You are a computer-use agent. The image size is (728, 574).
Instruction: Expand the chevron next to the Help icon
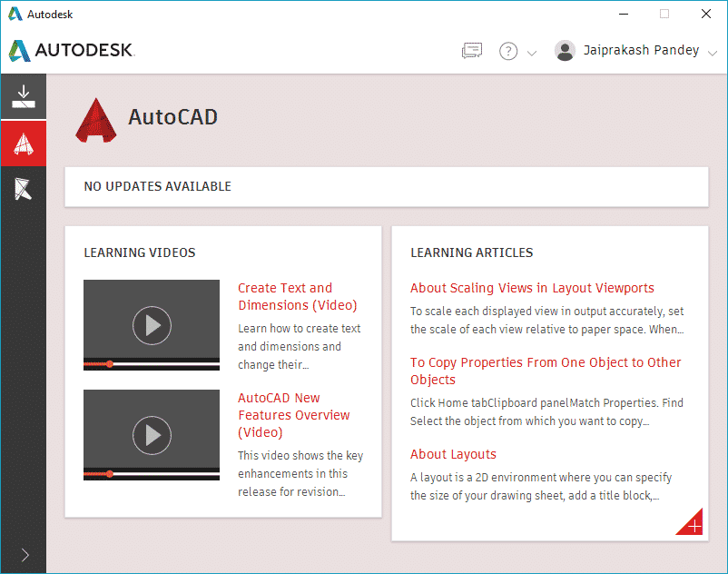point(530,54)
